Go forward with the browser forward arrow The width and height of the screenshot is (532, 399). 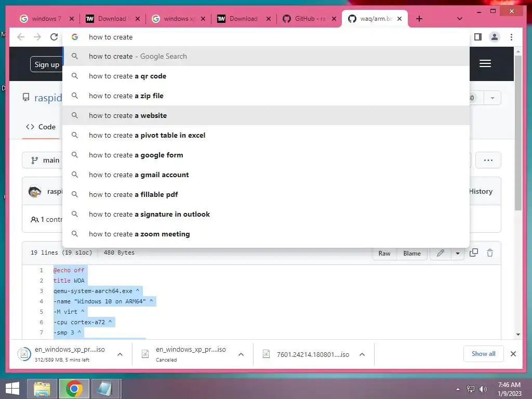click(x=37, y=37)
